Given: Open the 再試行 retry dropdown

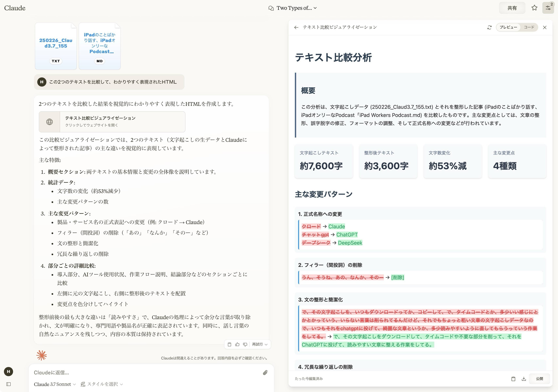Looking at the screenshot, I should (x=260, y=344).
